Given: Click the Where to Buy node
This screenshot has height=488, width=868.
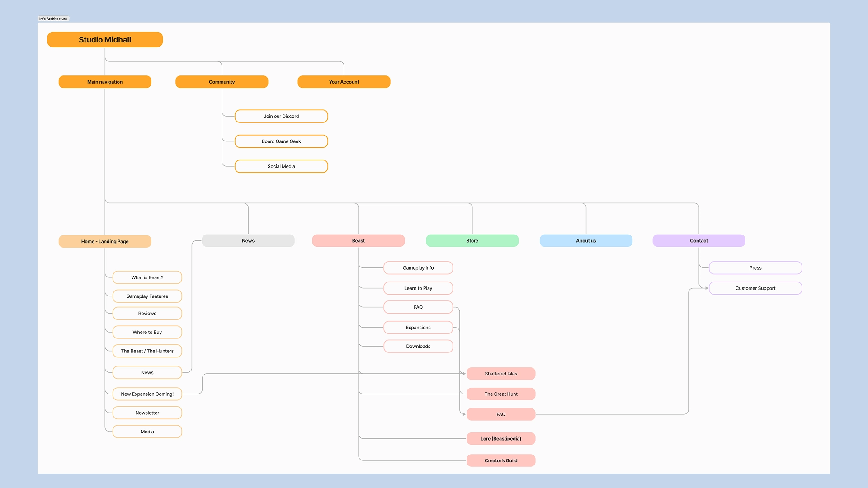Looking at the screenshot, I should 147,332.
